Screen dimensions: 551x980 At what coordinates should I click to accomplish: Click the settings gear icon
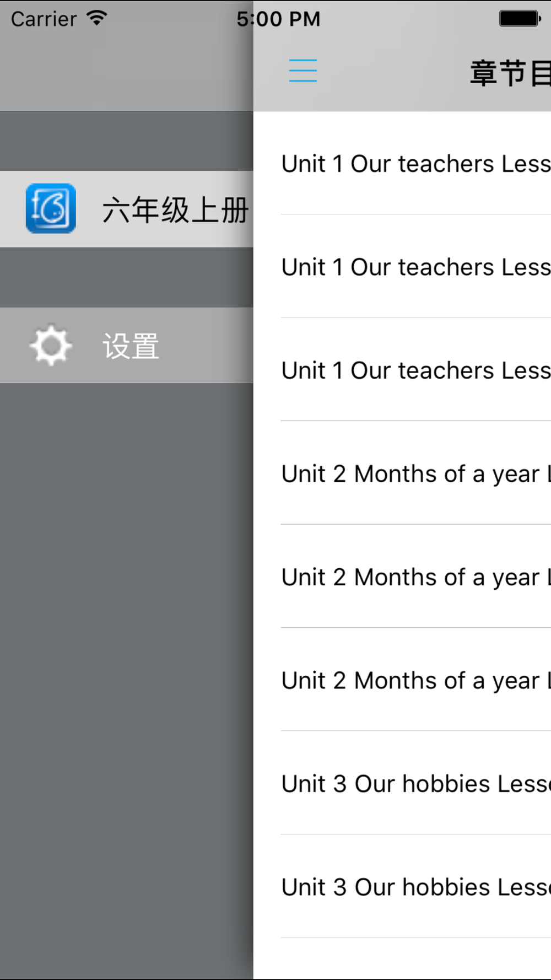[51, 346]
